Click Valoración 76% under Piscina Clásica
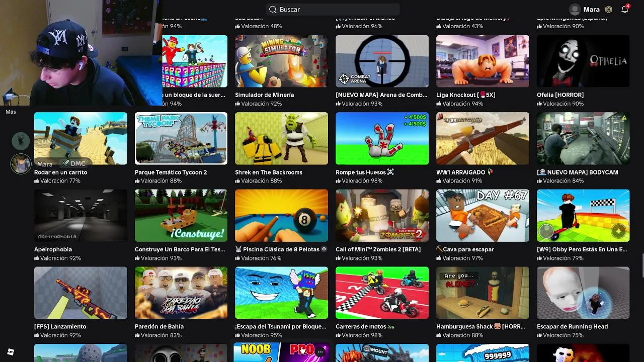This screenshot has width=644, height=362. pos(258,258)
